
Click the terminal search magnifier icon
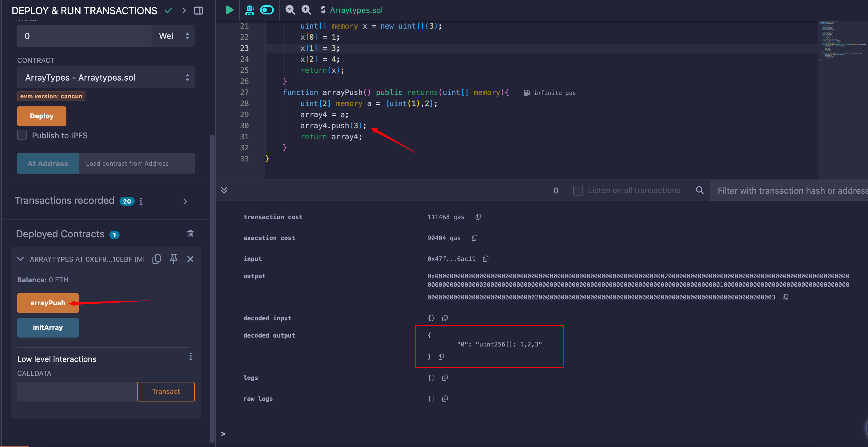700,190
